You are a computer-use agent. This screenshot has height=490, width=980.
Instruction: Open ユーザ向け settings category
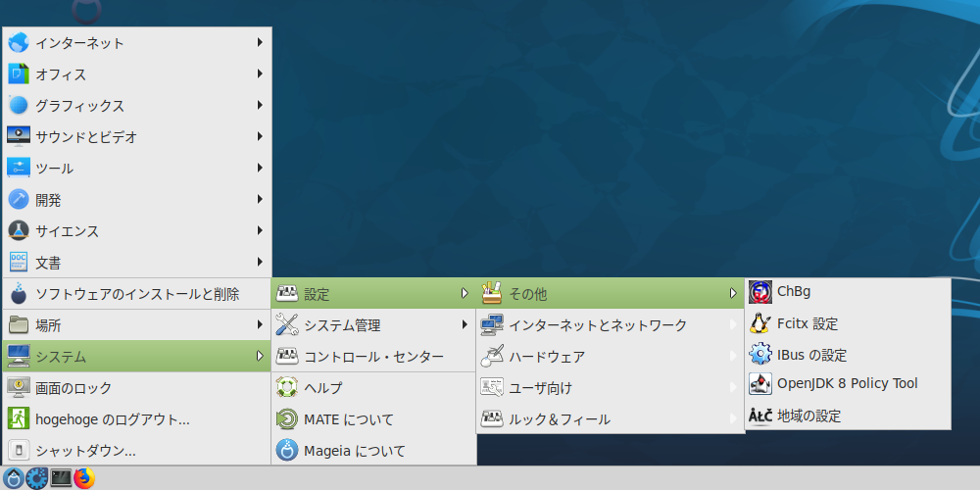click(x=610, y=387)
